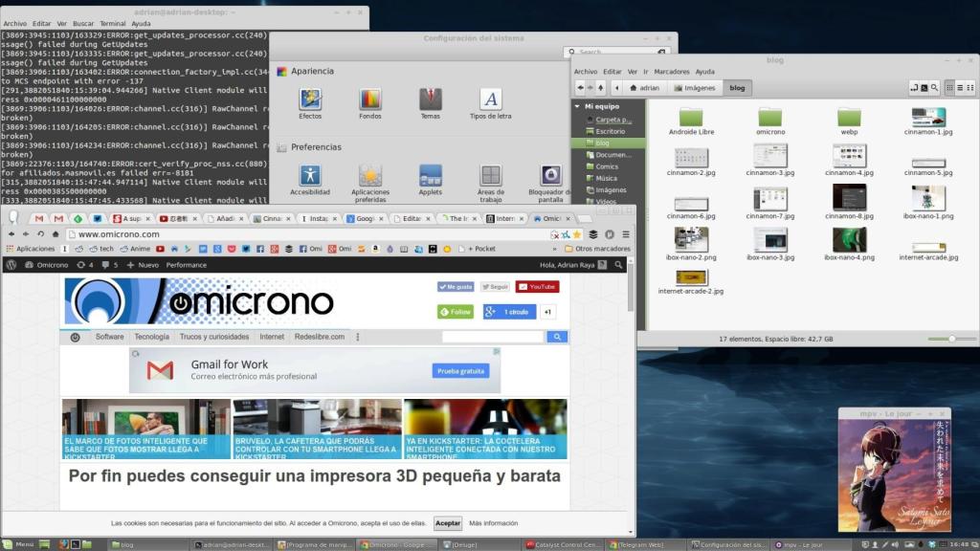Switch file manager to list view

(x=961, y=87)
